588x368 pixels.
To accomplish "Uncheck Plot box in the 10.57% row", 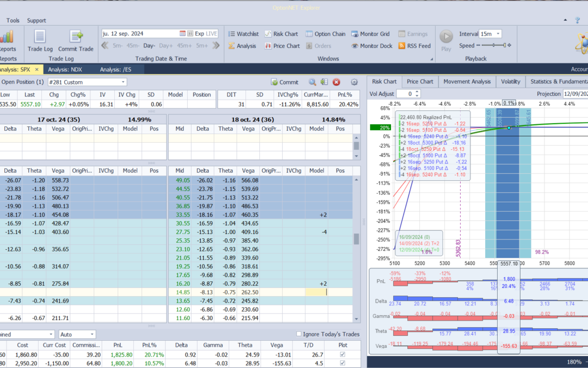I will (341, 363).
